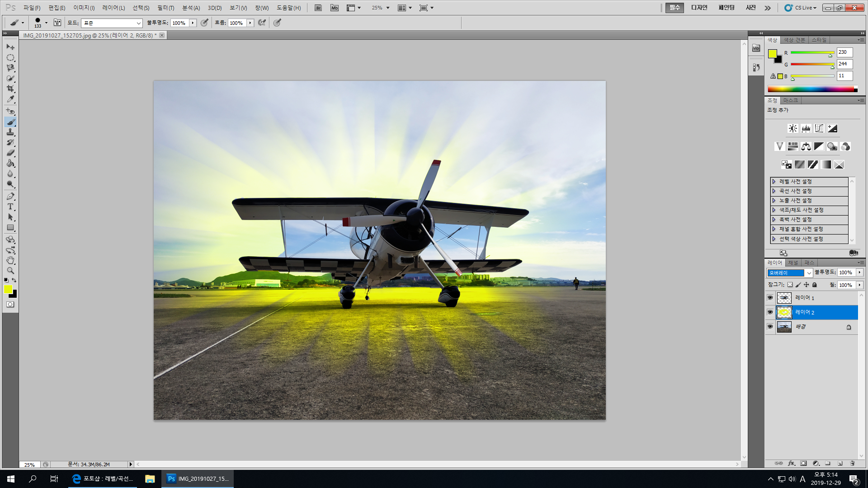Expand the 레벨 사전 설정 presets
The height and width of the screenshot is (488, 868).
click(774, 182)
